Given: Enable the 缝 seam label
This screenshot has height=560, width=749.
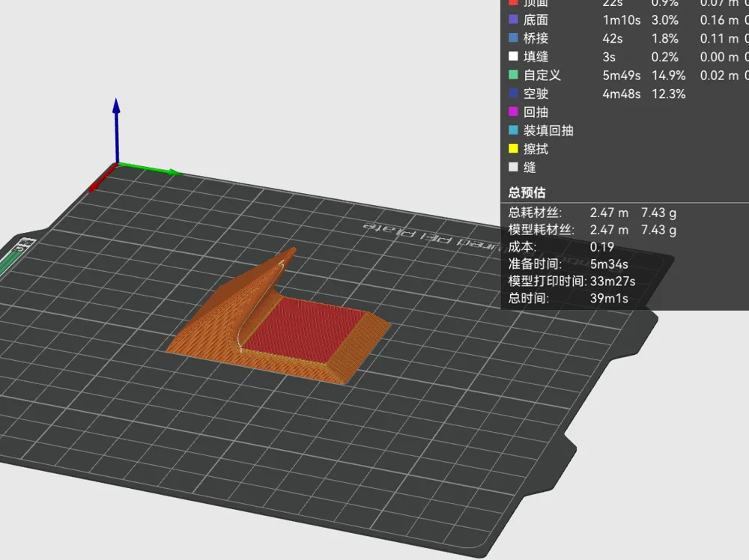Looking at the screenshot, I should [x=530, y=168].
